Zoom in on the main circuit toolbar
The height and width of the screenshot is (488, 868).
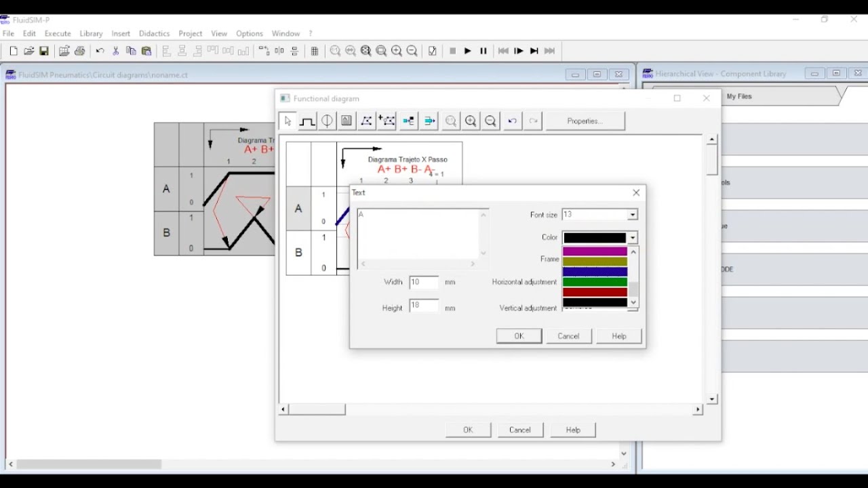coord(397,51)
